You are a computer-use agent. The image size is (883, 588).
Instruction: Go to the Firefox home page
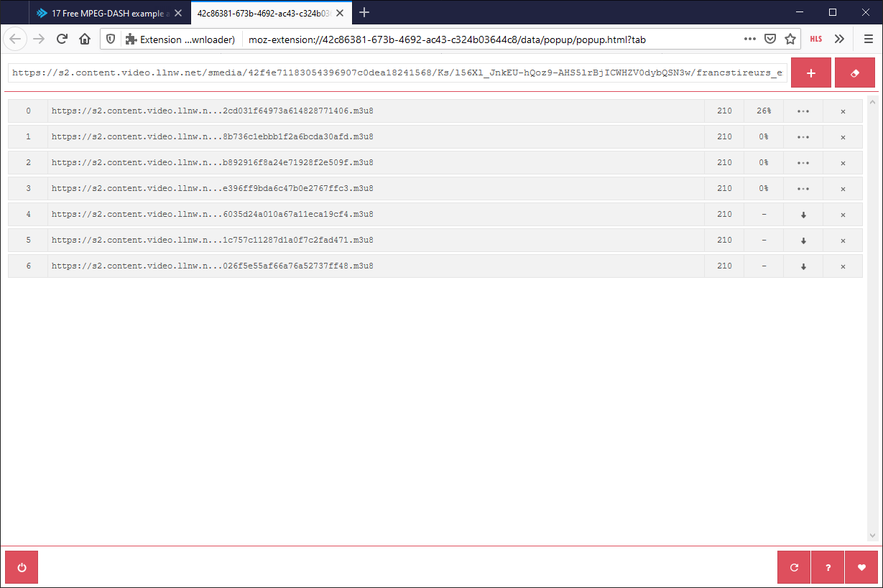85,39
